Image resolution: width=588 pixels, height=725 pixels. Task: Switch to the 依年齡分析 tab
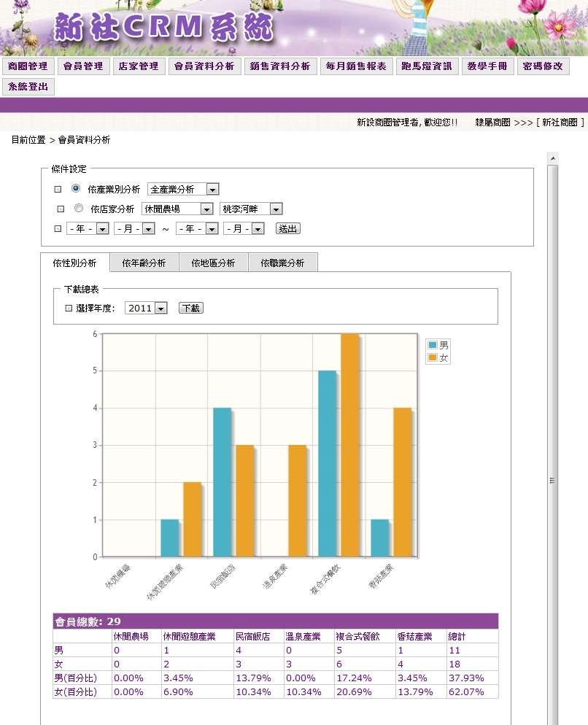[144, 263]
